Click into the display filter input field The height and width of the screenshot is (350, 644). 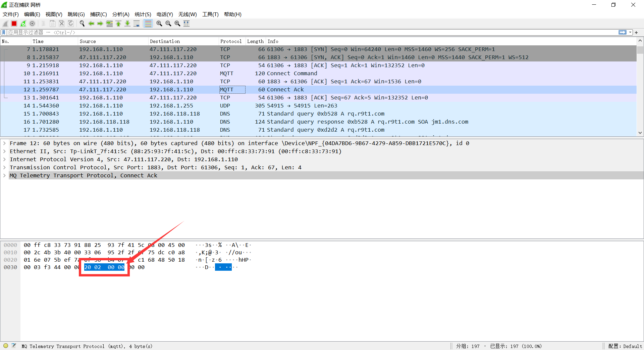click(312, 32)
